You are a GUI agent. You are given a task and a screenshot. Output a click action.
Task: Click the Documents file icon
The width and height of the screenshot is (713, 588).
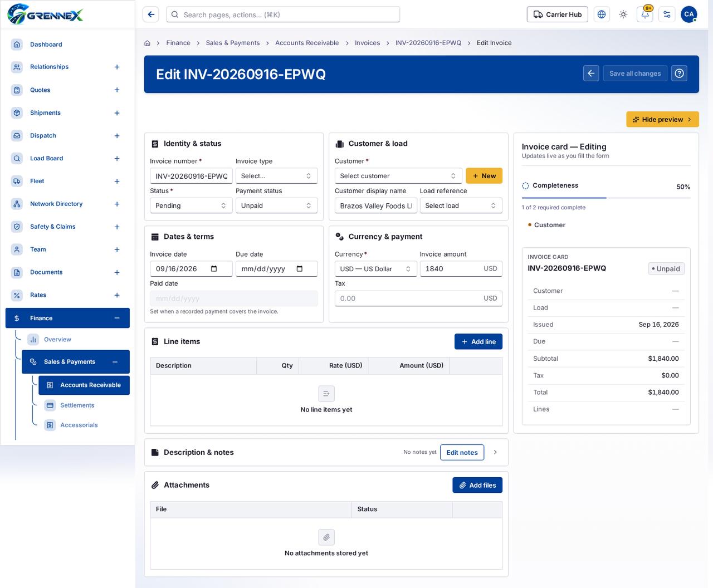point(17,272)
